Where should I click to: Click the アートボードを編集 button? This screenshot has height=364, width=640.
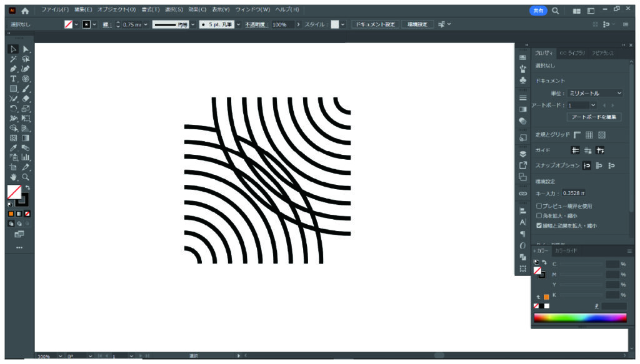pos(594,117)
